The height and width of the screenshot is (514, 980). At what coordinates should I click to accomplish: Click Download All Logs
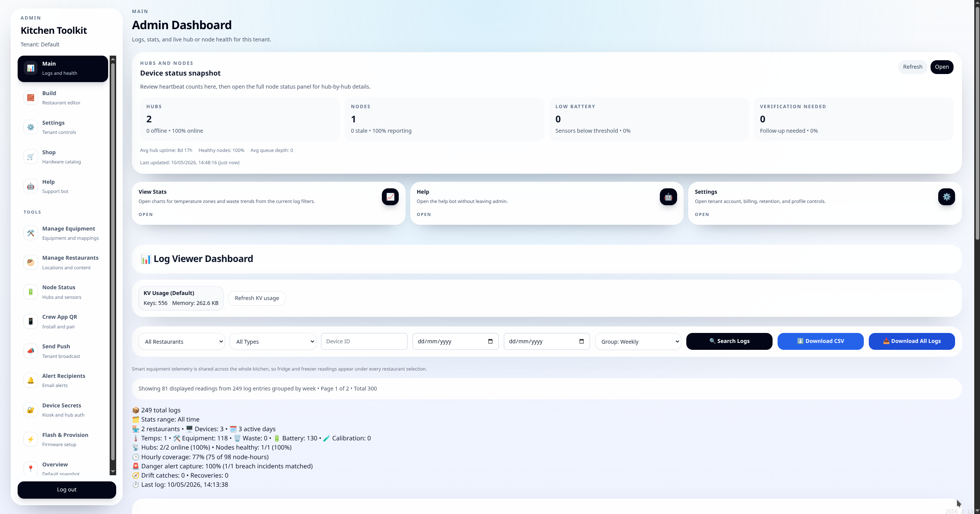click(x=912, y=341)
